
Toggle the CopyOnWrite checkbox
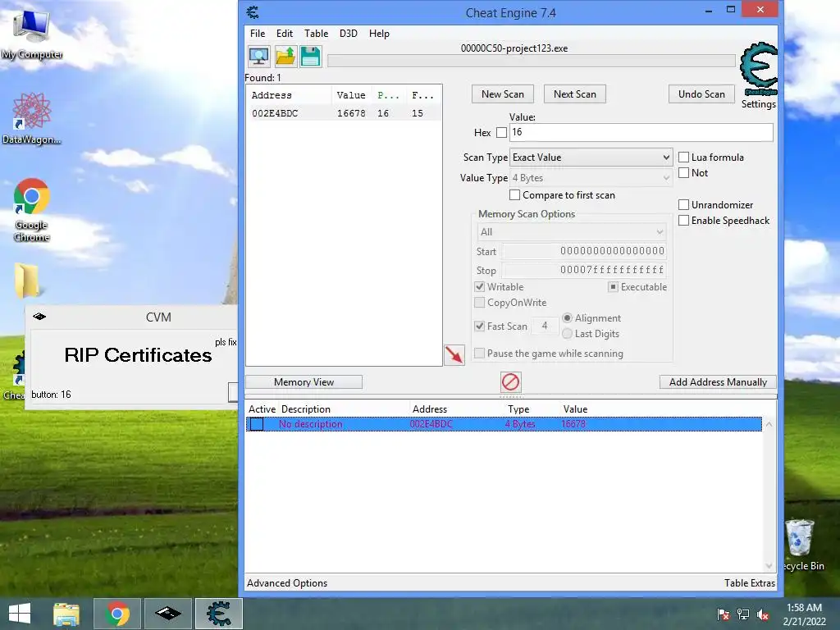(x=479, y=302)
